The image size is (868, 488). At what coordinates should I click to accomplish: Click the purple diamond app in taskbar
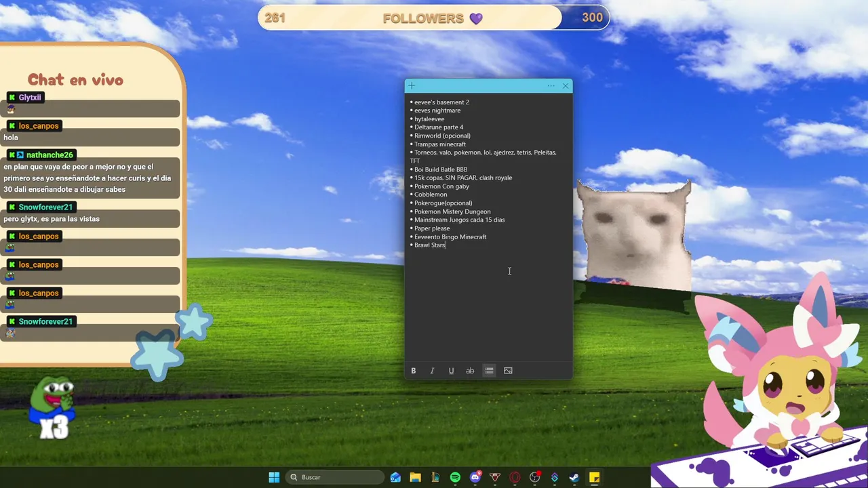tap(554, 477)
